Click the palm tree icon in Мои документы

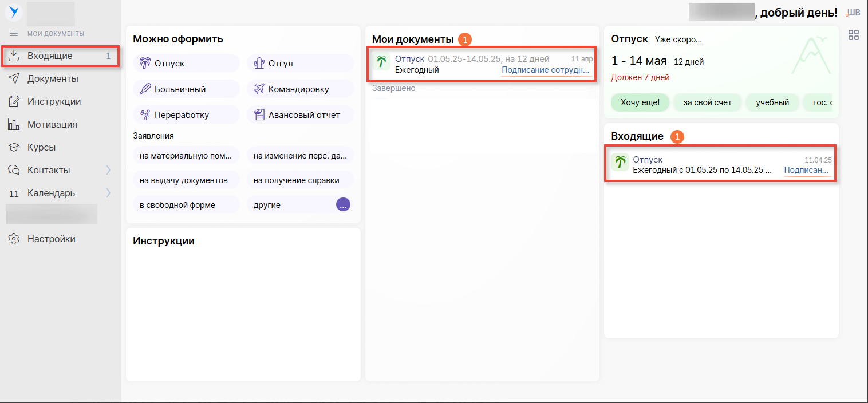[381, 62]
